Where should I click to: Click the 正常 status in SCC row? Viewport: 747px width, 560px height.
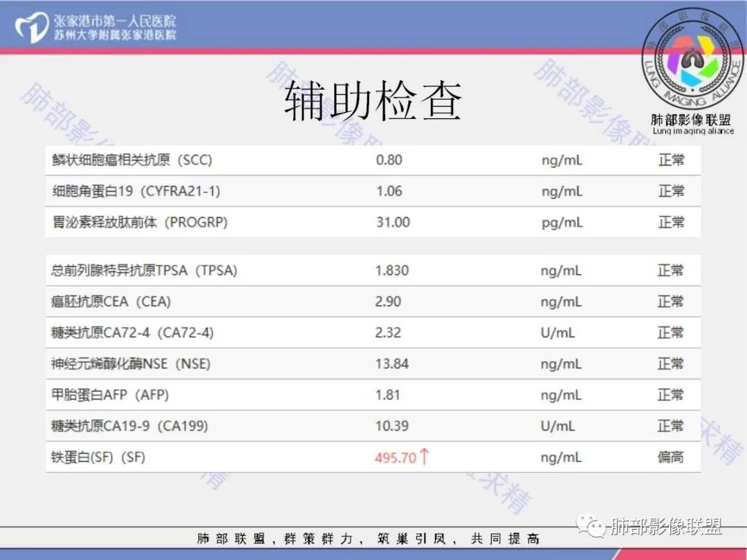(x=671, y=160)
